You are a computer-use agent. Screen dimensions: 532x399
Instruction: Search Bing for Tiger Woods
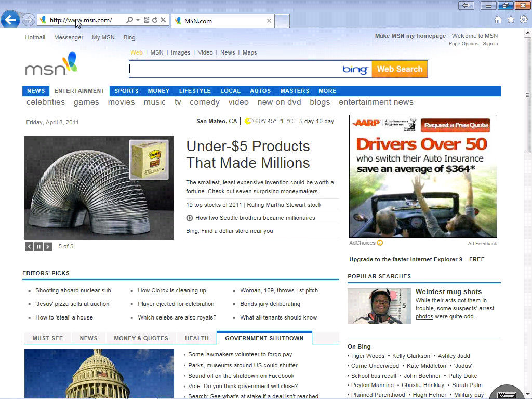[x=368, y=356]
